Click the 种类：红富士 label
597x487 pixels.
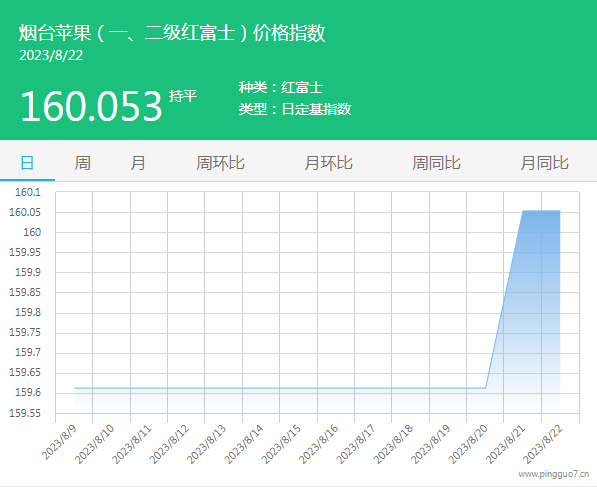[x=281, y=88]
